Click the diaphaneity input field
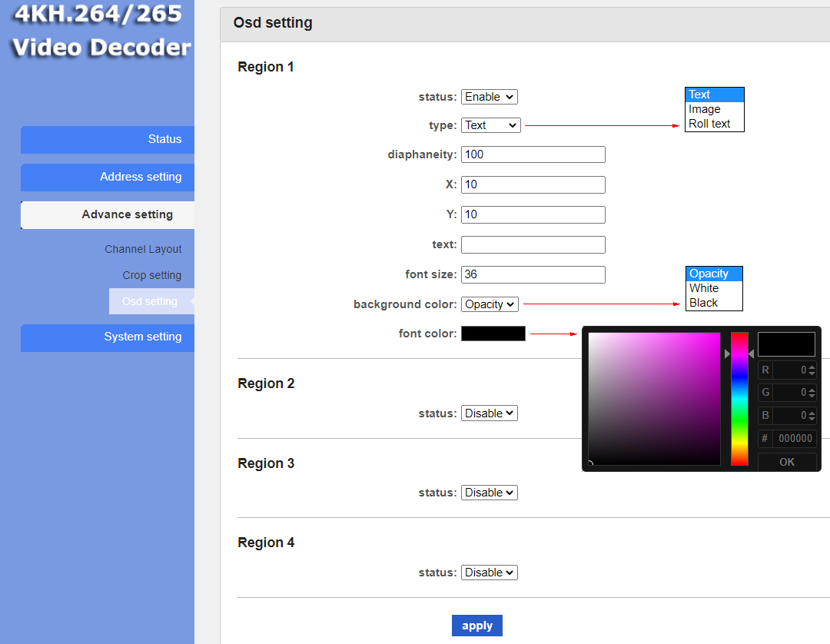 click(533, 154)
